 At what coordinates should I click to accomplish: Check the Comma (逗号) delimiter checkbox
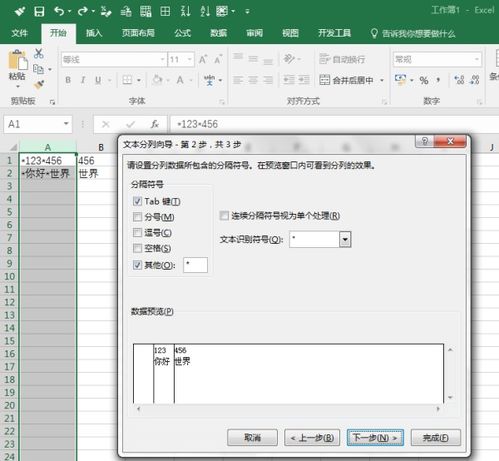137,232
